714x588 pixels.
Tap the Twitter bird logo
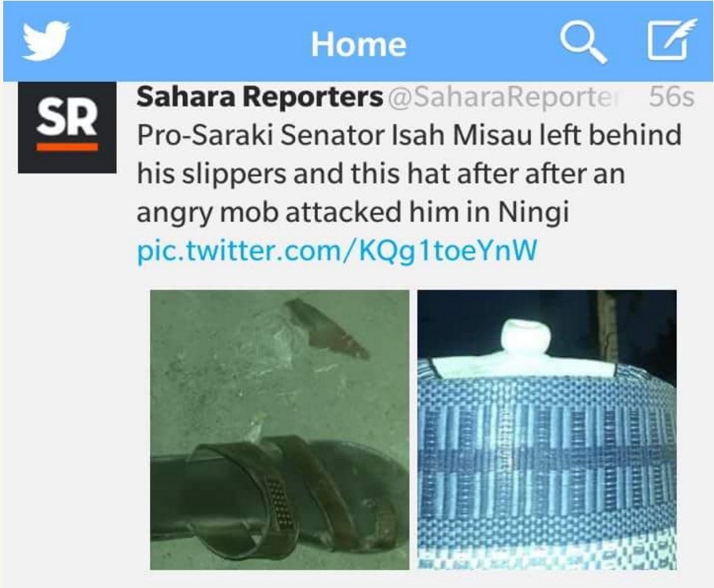tap(46, 40)
